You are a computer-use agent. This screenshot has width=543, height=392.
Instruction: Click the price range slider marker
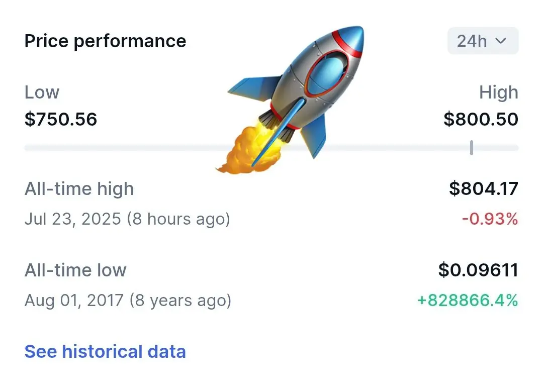(x=471, y=148)
